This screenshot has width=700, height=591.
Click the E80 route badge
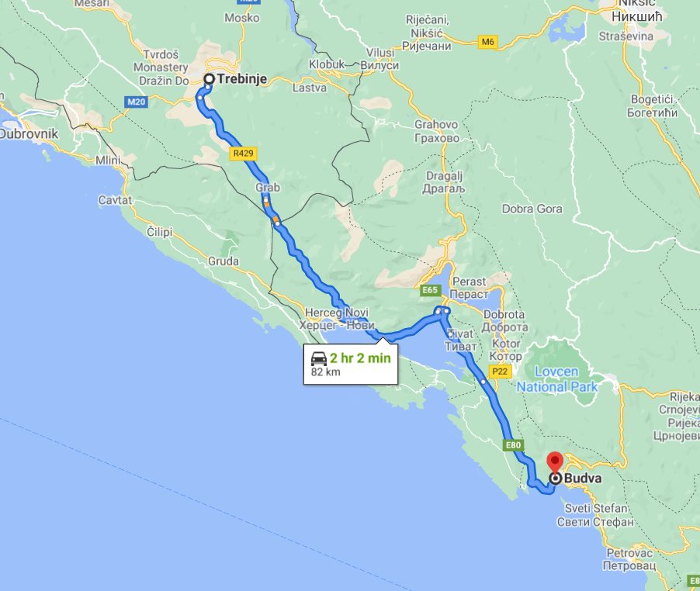click(x=512, y=444)
